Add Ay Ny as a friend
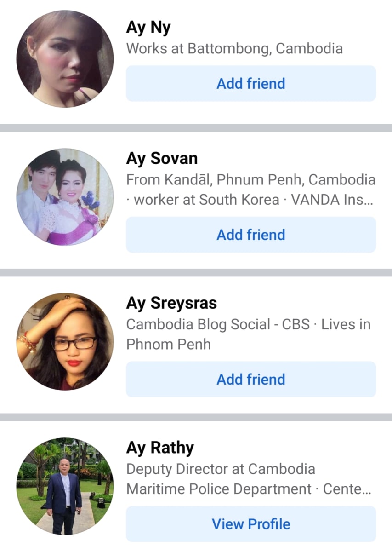Viewport: 392px width, 552px height. pos(251,84)
